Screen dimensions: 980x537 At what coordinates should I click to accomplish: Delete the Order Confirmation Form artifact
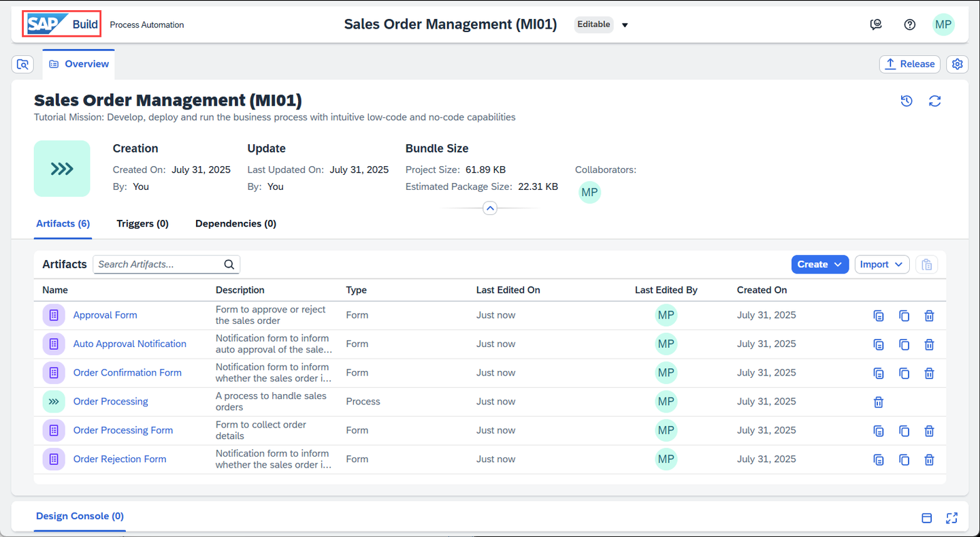click(x=929, y=373)
